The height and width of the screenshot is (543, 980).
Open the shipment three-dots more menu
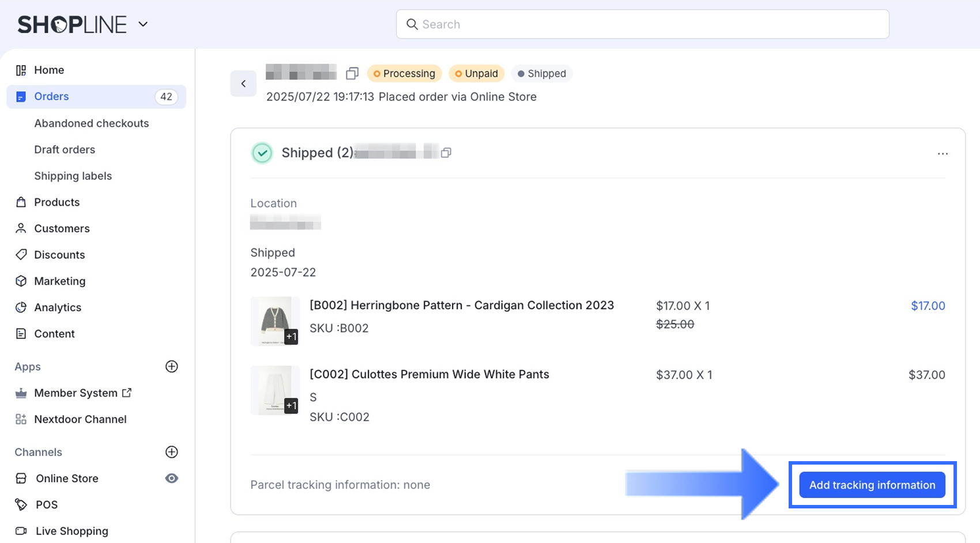pyautogui.click(x=943, y=154)
